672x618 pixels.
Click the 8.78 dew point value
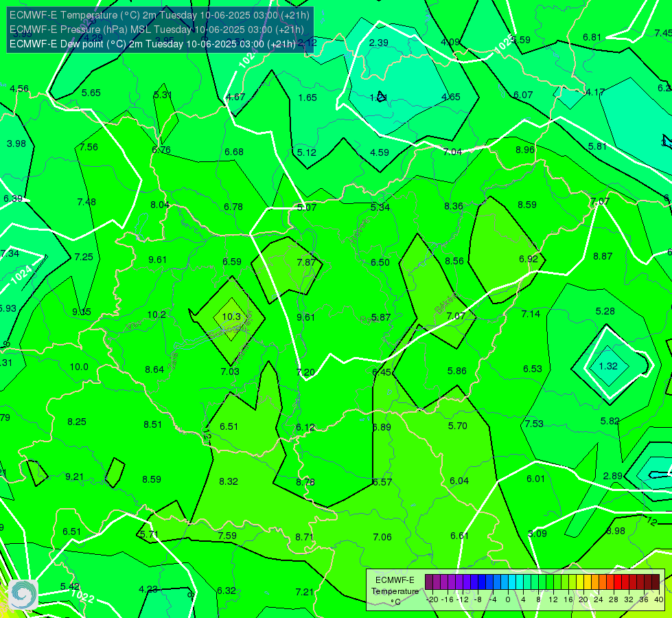click(305, 482)
